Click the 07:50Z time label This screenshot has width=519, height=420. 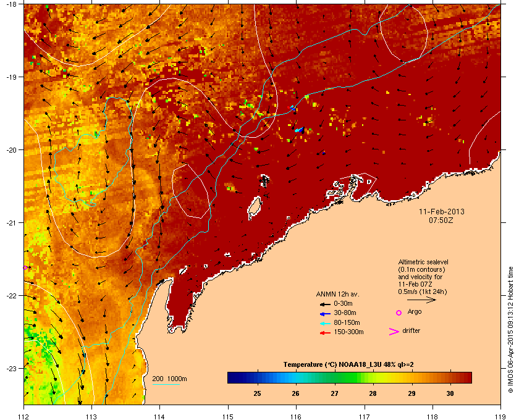(x=441, y=220)
